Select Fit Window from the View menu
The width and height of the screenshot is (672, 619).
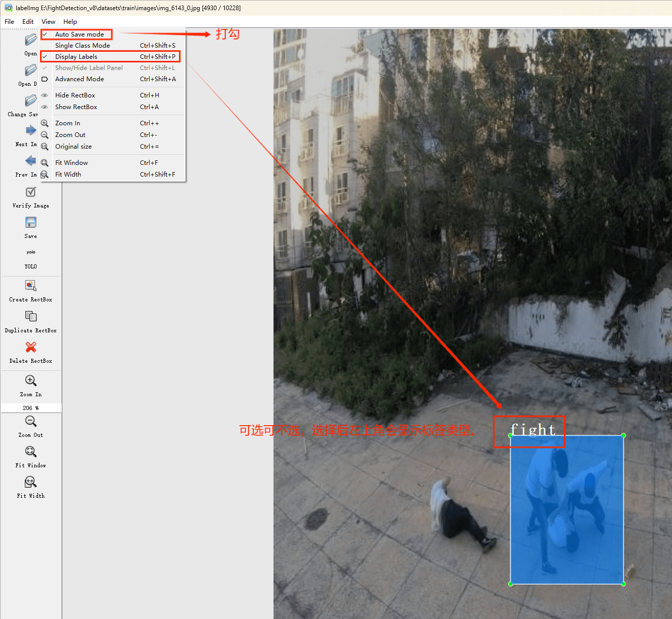[x=112, y=163]
